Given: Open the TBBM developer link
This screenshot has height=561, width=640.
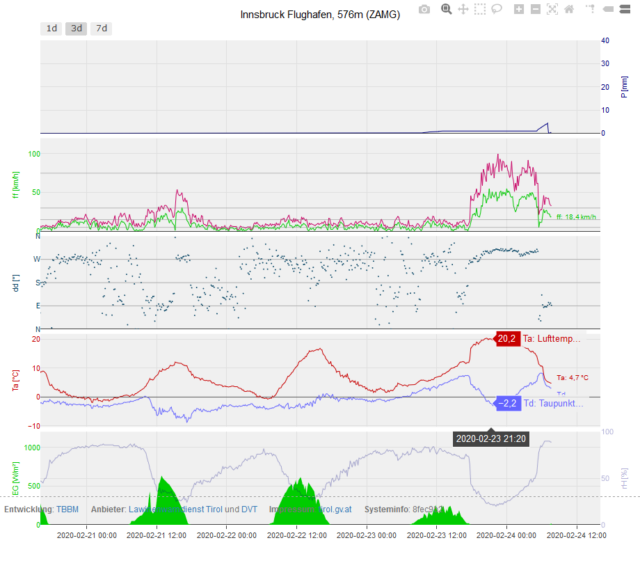Looking at the screenshot, I should pos(67,509).
